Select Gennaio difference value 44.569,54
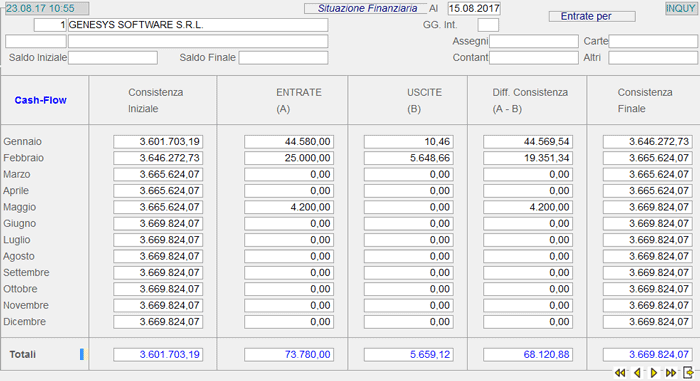The image size is (700, 381). coord(528,142)
